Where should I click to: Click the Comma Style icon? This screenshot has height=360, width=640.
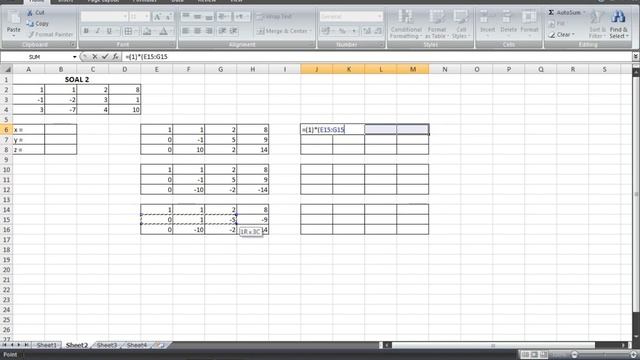pos(354,31)
